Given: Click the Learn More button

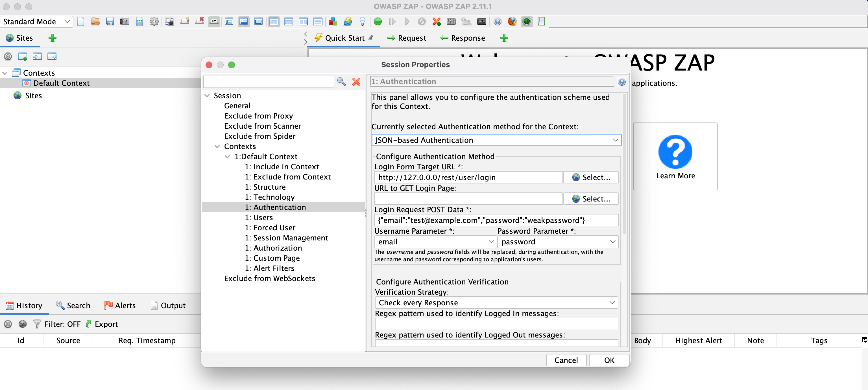Looking at the screenshot, I should tap(675, 156).
